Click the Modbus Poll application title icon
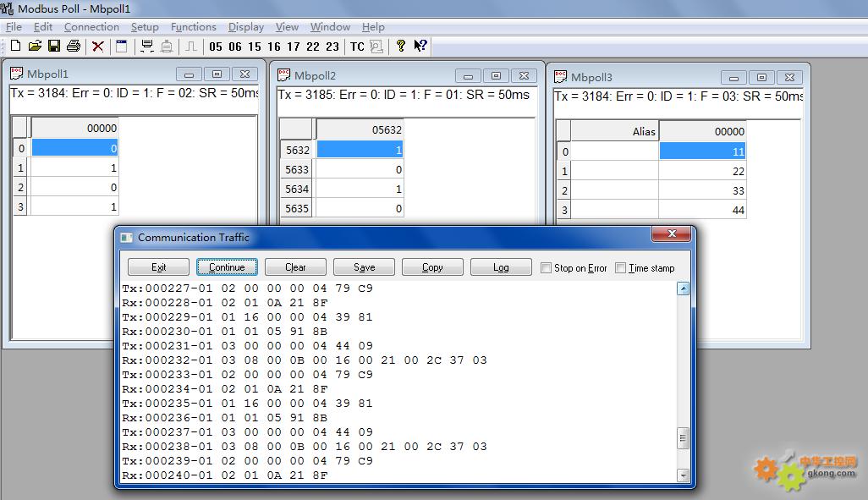The height and width of the screenshot is (500, 868). pyautogui.click(x=7, y=8)
